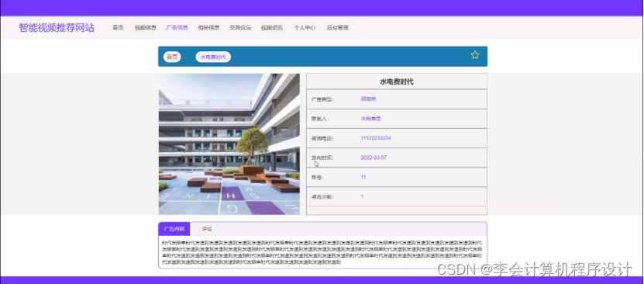Click the favorite star icon
The image size is (644, 284).
pyautogui.click(x=475, y=54)
